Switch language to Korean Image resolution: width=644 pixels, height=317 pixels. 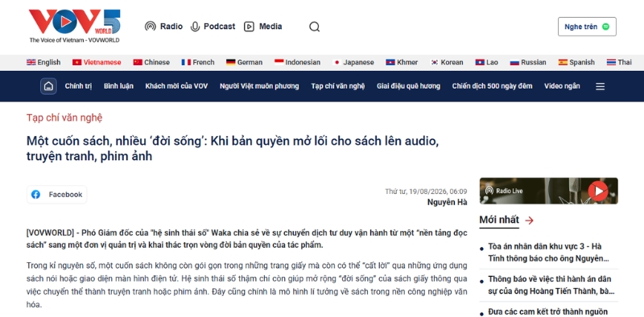click(x=447, y=63)
